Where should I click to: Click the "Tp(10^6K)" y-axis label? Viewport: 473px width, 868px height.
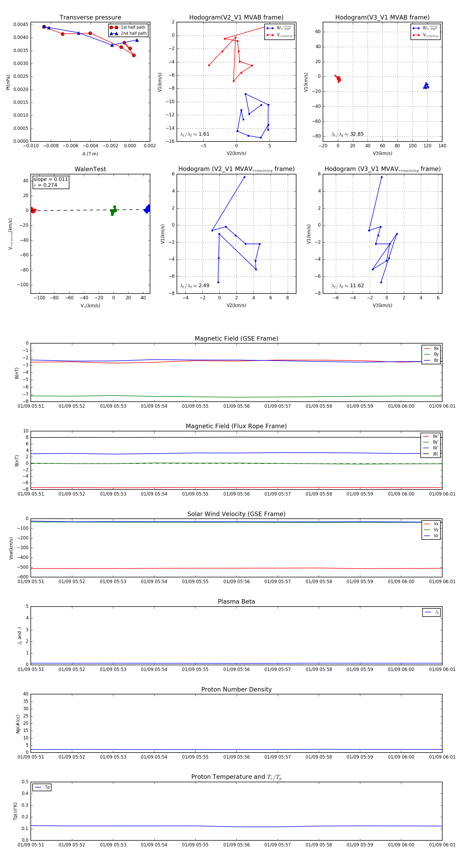16,811
